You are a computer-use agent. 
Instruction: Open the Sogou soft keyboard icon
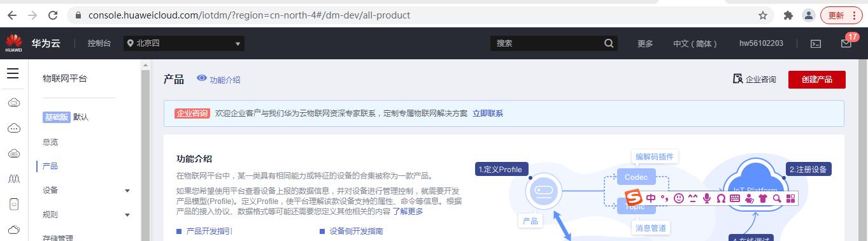(x=735, y=198)
